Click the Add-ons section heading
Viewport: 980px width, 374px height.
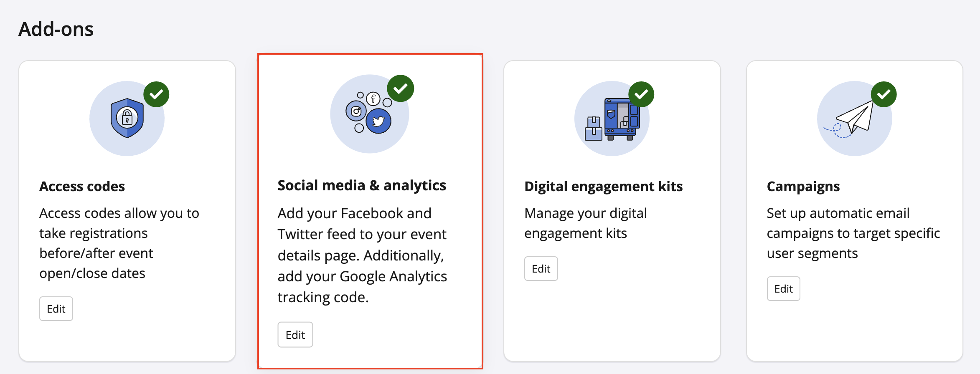(56, 29)
